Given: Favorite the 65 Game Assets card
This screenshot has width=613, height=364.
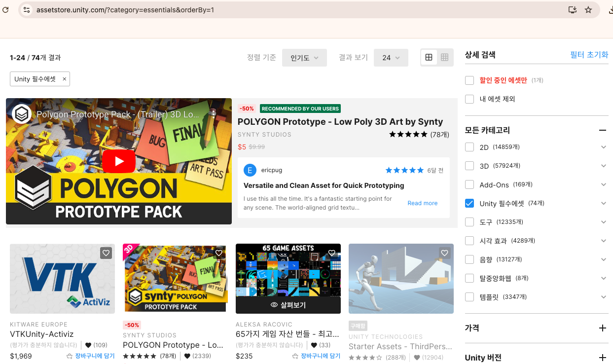Looking at the screenshot, I should tap(332, 253).
